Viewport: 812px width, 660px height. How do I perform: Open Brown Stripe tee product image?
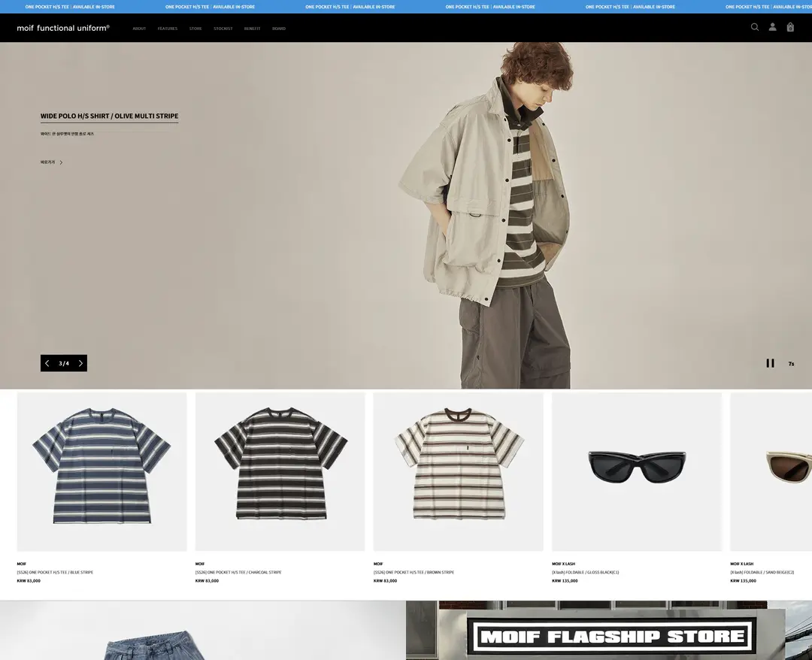tap(459, 471)
